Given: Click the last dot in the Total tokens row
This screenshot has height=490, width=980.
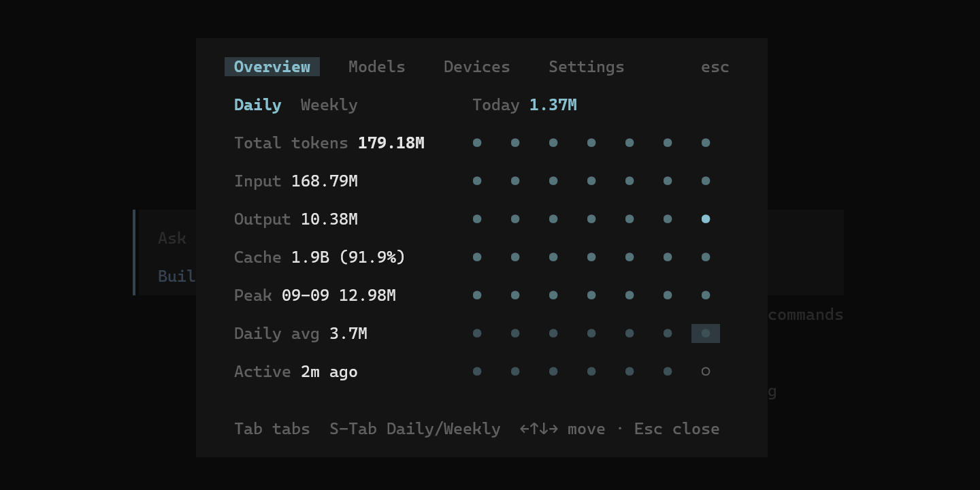Looking at the screenshot, I should [x=706, y=143].
